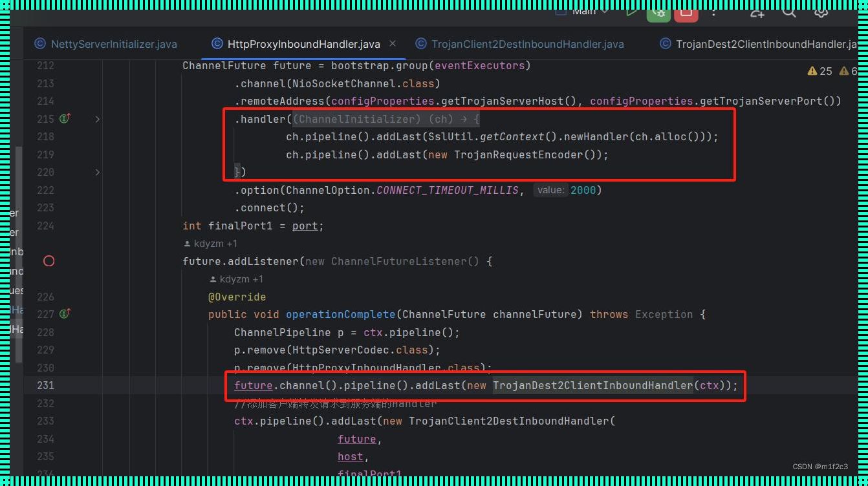
Task: Select the HttpProxyInboundHandler.java tab
Action: (x=304, y=44)
